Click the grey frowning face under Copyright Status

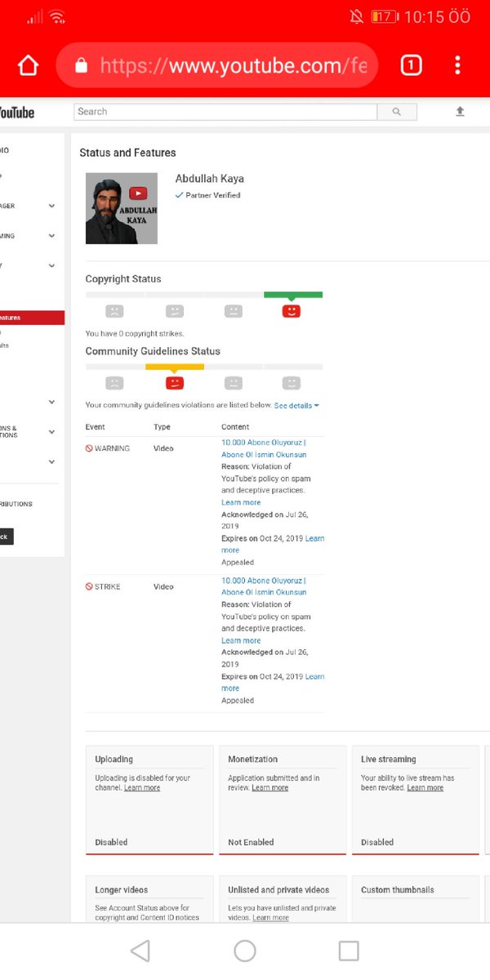pyautogui.click(x=114, y=311)
